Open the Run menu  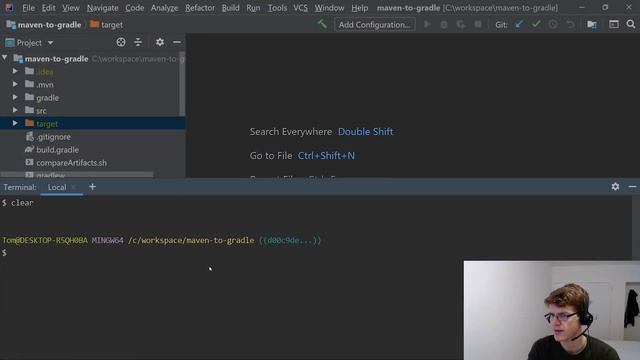(253, 8)
